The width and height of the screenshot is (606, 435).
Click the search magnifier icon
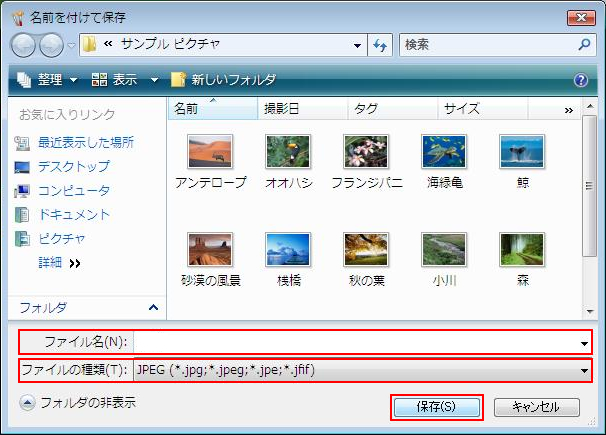pos(585,45)
